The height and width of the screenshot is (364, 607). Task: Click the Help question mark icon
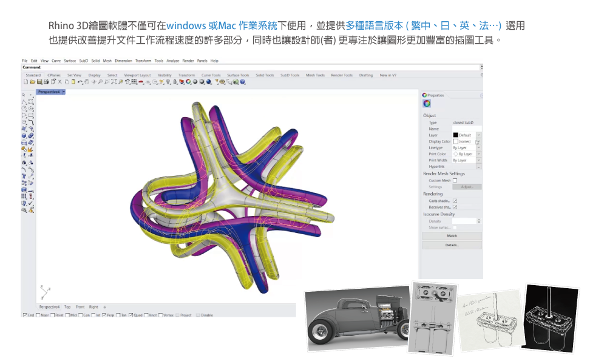click(x=243, y=81)
